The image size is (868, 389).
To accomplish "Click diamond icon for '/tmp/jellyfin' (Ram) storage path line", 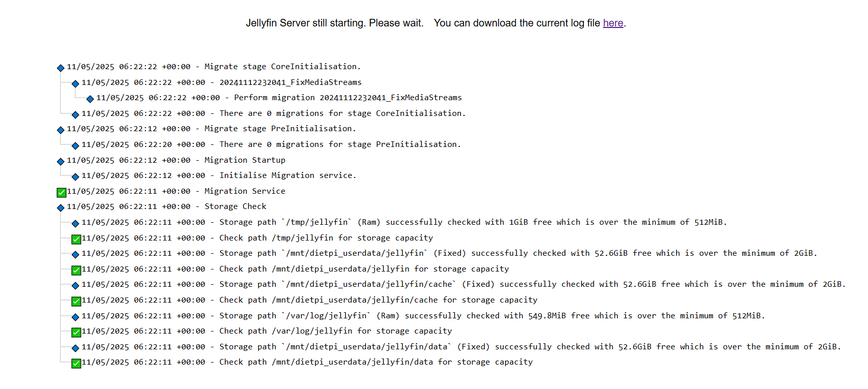I will 75,223.
